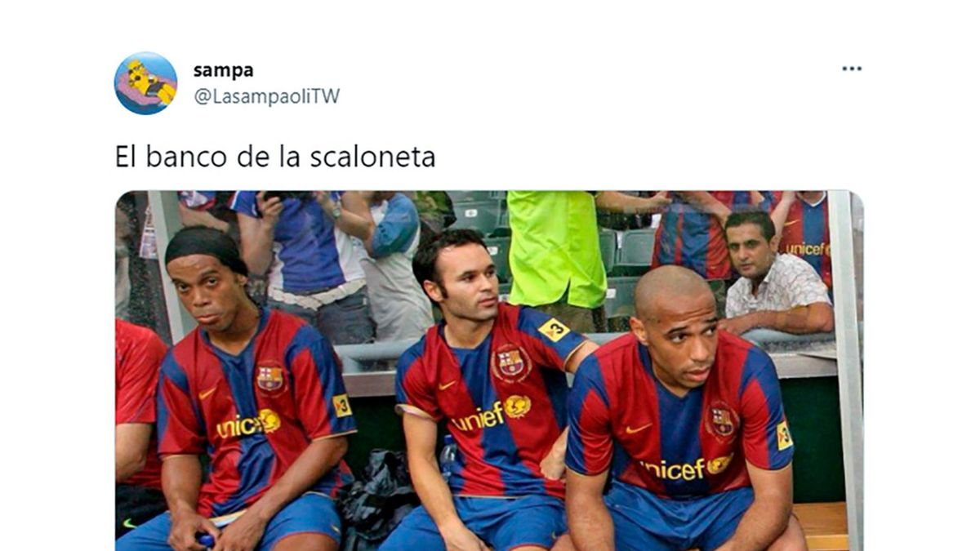The width and height of the screenshot is (980, 551).
Task: Click the man in white patterned shirt behind bench
Action: click(x=776, y=273)
